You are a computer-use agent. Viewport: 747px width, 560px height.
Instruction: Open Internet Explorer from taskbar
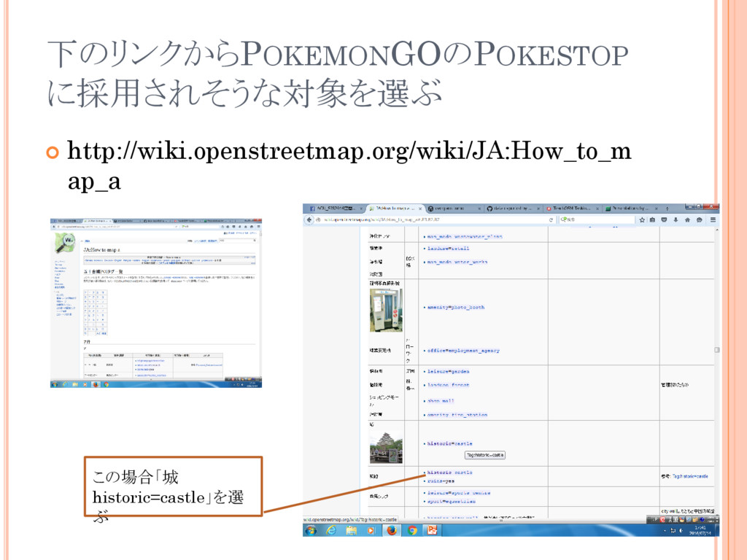coord(331,530)
